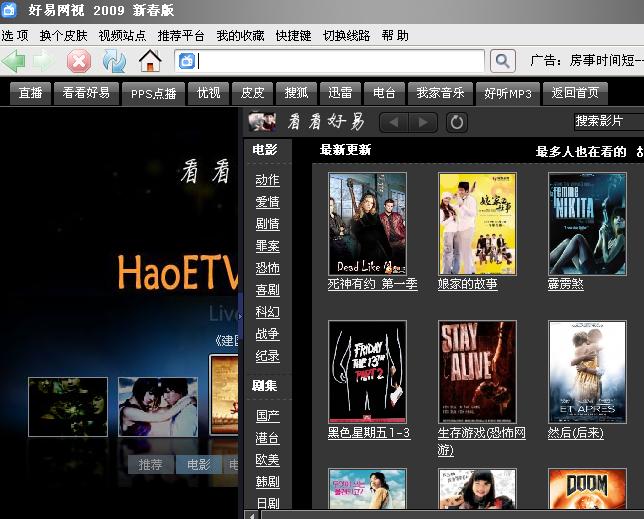The image size is (644, 519).
Task: Select the 战争 movie genre link
Action: pos(267,334)
